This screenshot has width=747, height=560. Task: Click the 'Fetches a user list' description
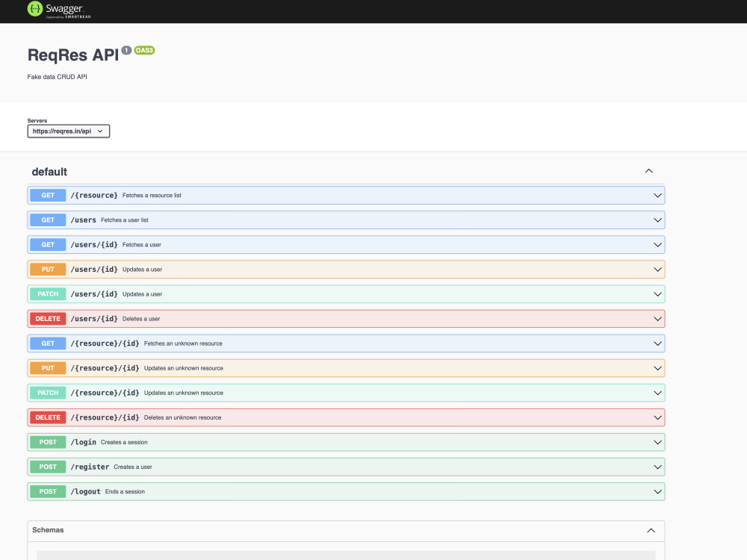[124, 220]
